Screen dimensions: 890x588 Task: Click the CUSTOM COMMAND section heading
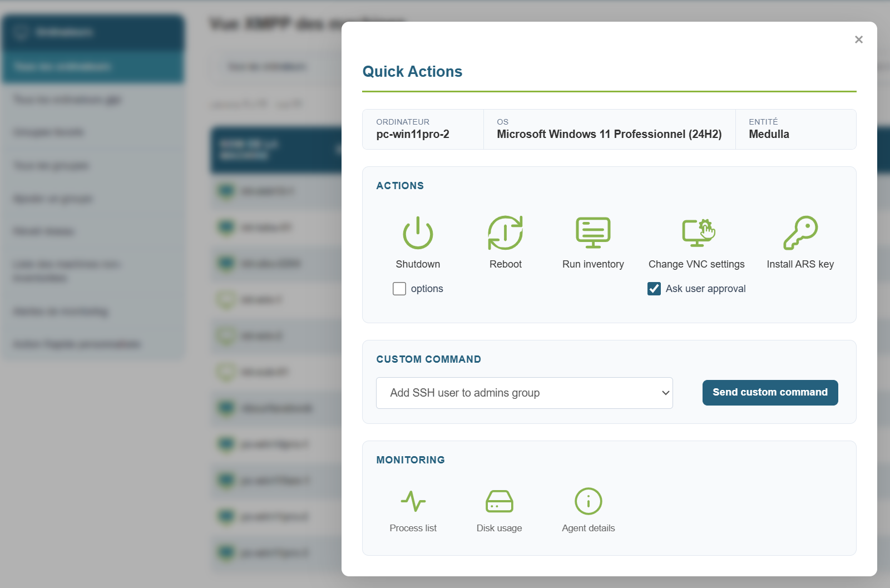coord(428,359)
